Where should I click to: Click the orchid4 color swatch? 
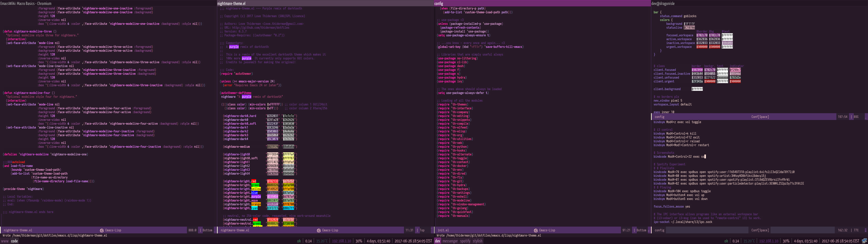[x=273, y=204]
